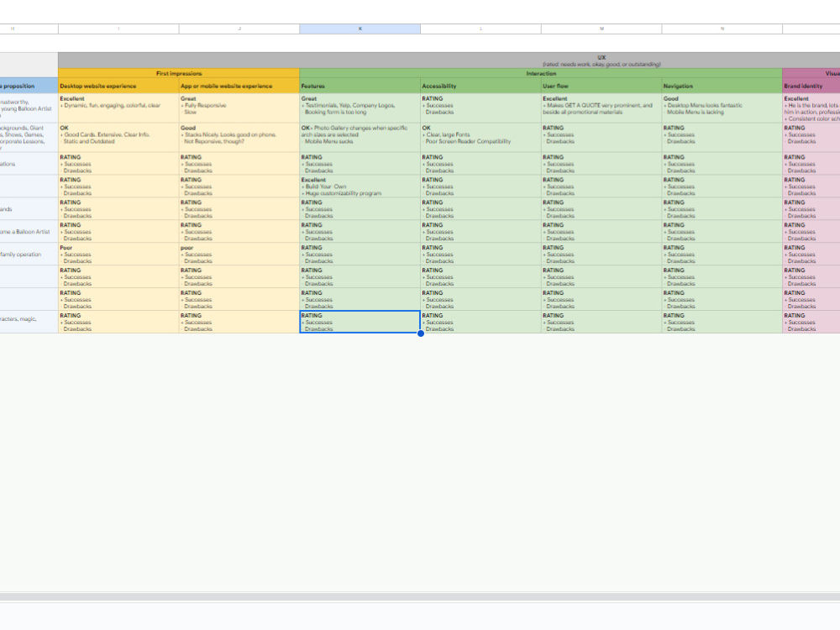840x630 pixels.
Task: Select column K header
Action: coord(360,29)
